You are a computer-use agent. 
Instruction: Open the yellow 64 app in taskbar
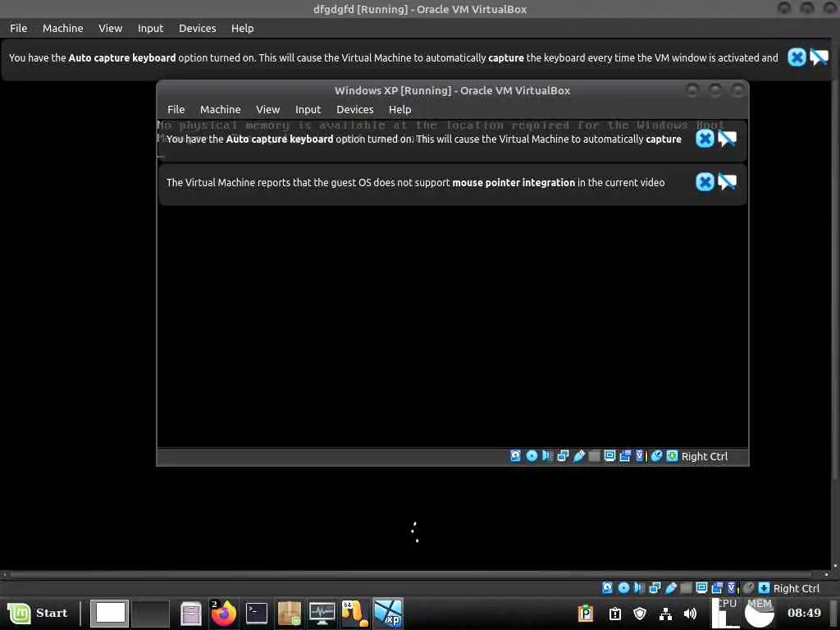point(354,614)
